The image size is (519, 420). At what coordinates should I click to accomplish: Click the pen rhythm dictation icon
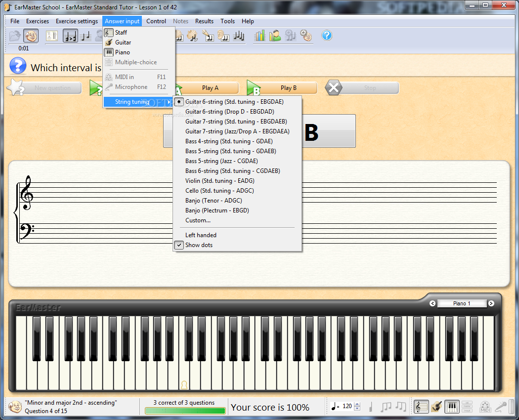(208, 36)
